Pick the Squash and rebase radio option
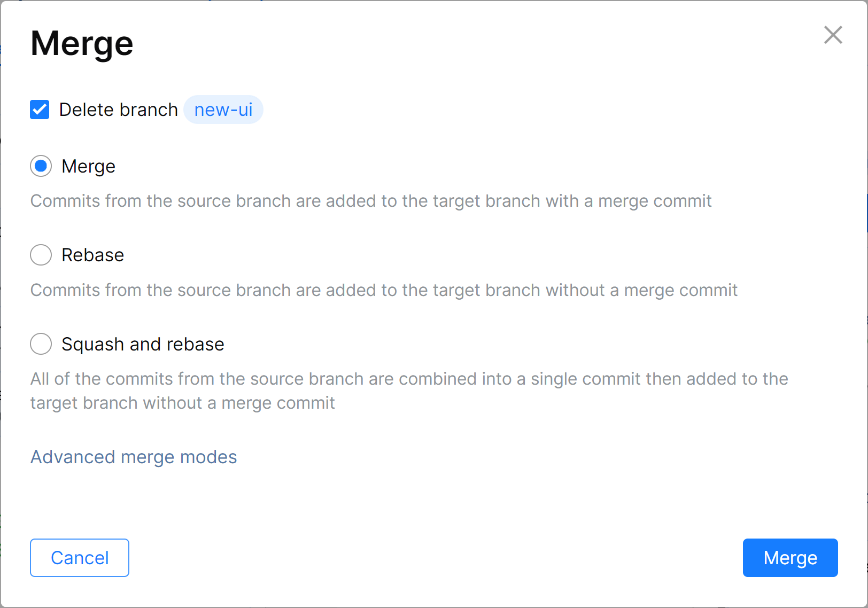The width and height of the screenshot is (868, 608). point(41,344)
